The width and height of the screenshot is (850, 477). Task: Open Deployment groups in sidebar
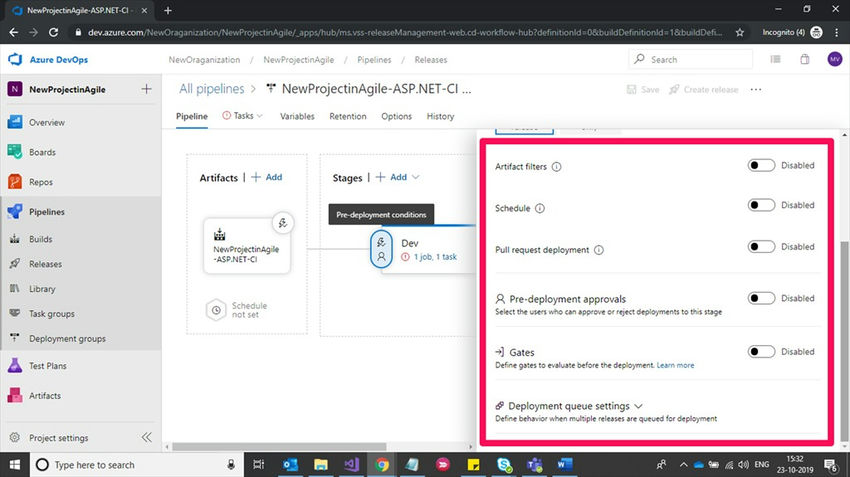coord(67,339)
